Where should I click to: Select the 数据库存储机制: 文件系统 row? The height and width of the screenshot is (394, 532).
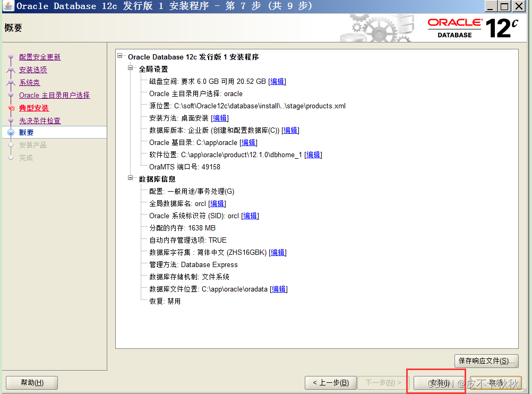(x=190, y=277)
